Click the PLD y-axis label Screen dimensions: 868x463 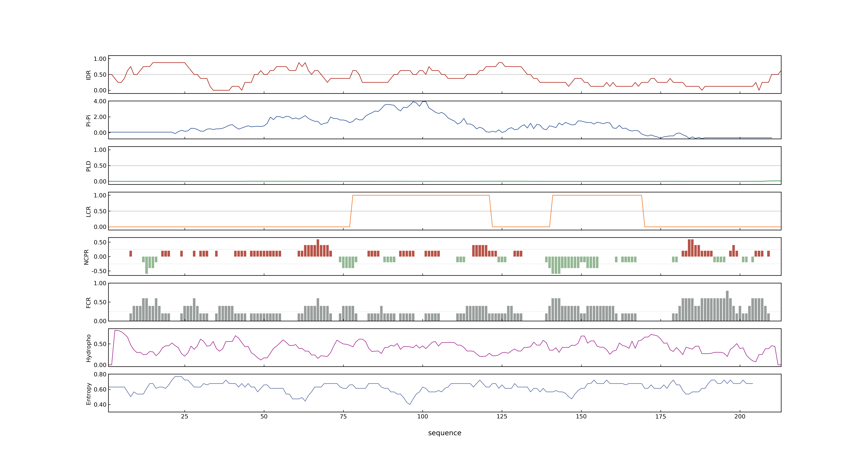click(x=88, y=166)
